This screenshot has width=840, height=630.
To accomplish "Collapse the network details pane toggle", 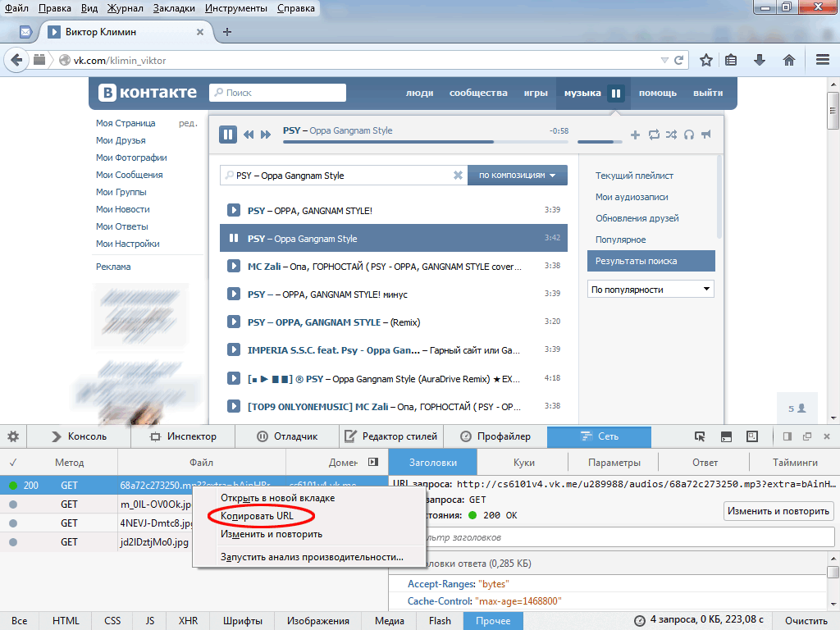I will pyautogui.click(x=373, y=462).
